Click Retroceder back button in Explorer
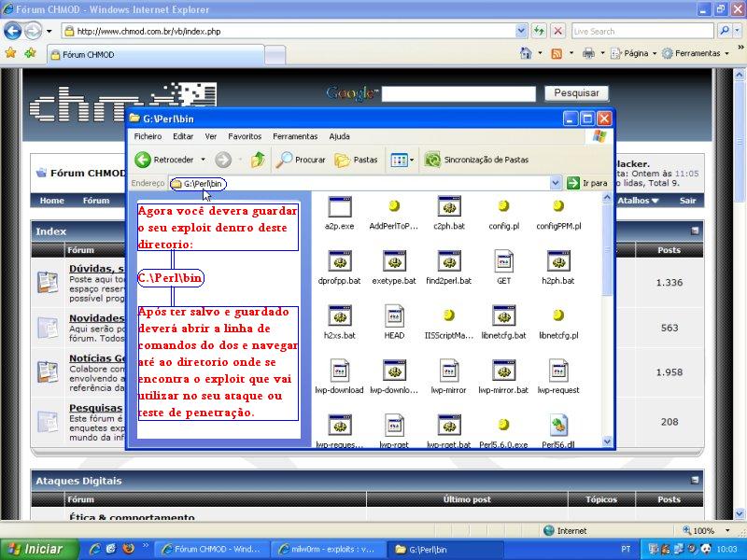The width and height of the screenshot is (747, 560). (x=164, y=160)
